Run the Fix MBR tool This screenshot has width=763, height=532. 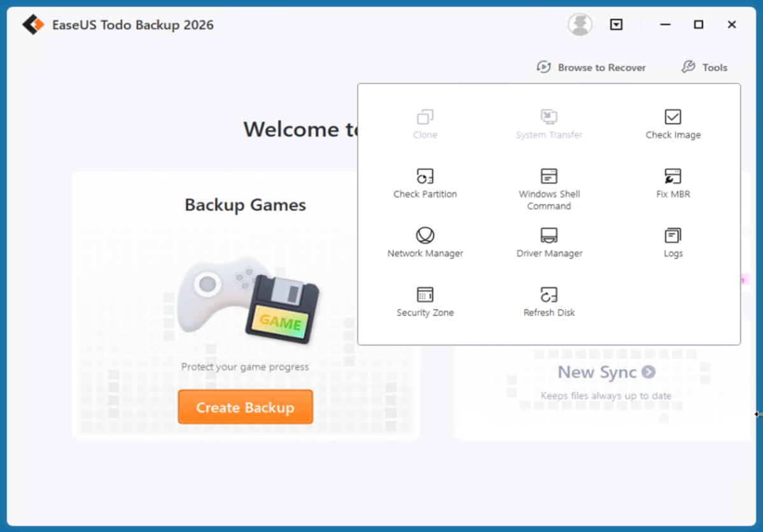(x=673, y=183)
